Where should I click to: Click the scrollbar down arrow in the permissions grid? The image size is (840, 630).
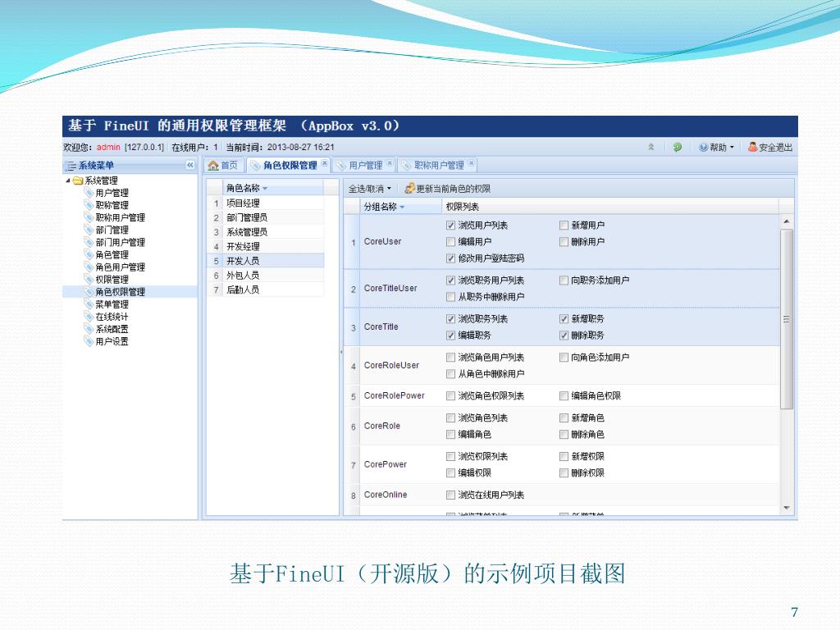point(787,508)
